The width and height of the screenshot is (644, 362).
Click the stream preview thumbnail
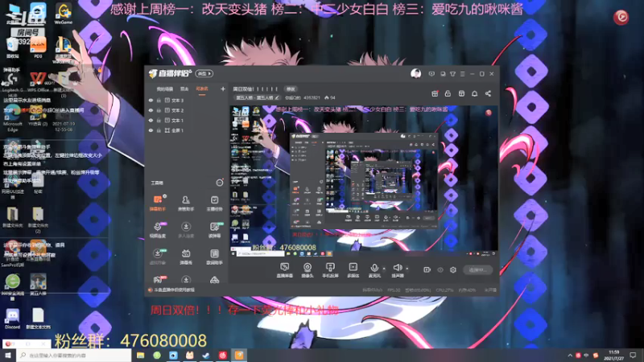point(364,181)
